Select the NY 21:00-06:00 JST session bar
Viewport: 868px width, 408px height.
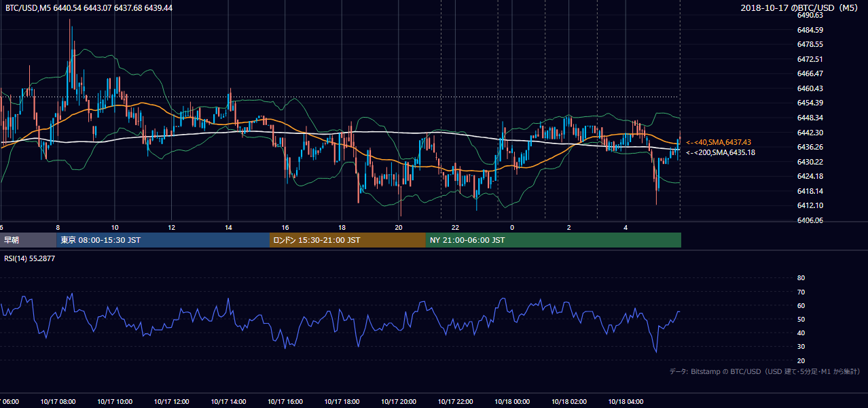(554, 240)
